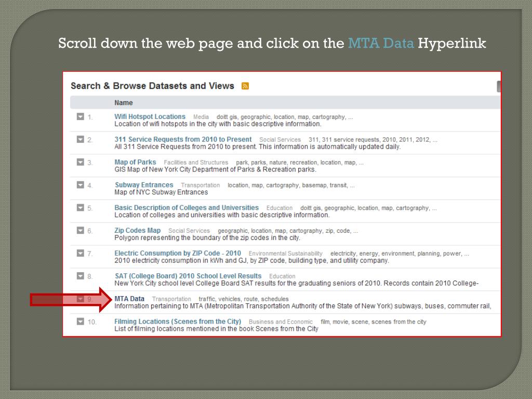Click the description 'Polygon representing the boundary of the zip codes'

[207, 237]
